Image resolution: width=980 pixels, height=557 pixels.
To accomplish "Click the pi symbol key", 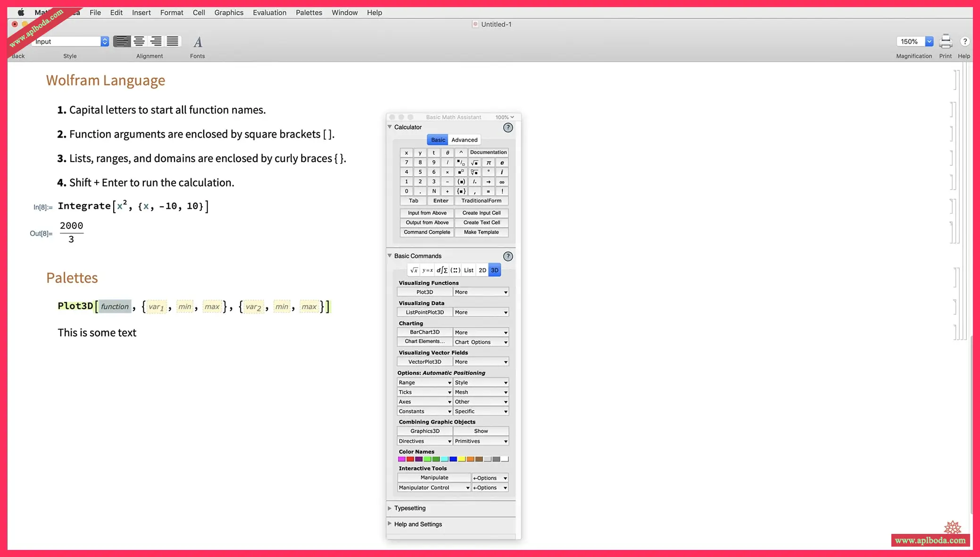I will pyautogui.click(x=489, y=163).
